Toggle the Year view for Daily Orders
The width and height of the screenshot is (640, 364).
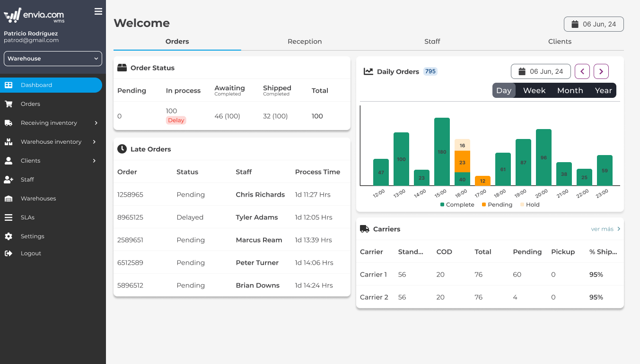(603, 90)
